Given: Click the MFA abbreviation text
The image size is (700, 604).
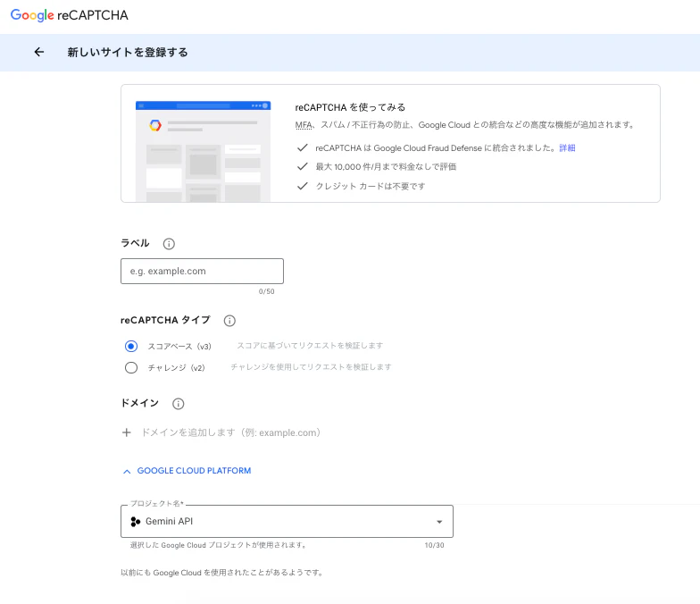Looking at the screenshot, I should 304,125.
